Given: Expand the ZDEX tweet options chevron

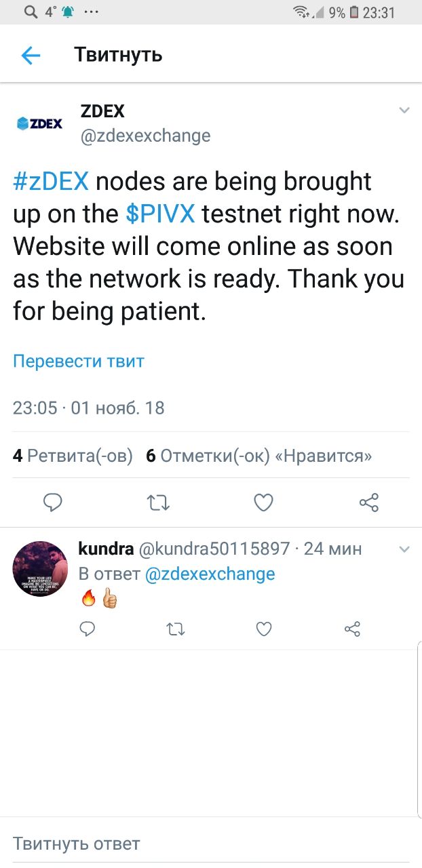Looking at the screenshot, I should tap(404, 111).
